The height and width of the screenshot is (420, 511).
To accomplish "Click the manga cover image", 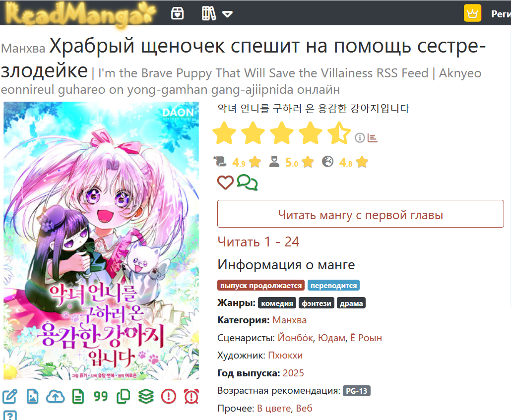I will (x=101, y=241).
